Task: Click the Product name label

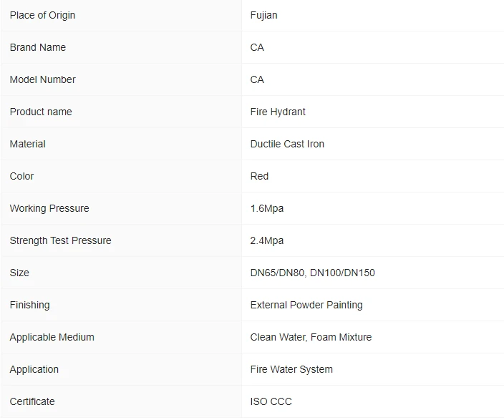Action: tap(41, 112)
